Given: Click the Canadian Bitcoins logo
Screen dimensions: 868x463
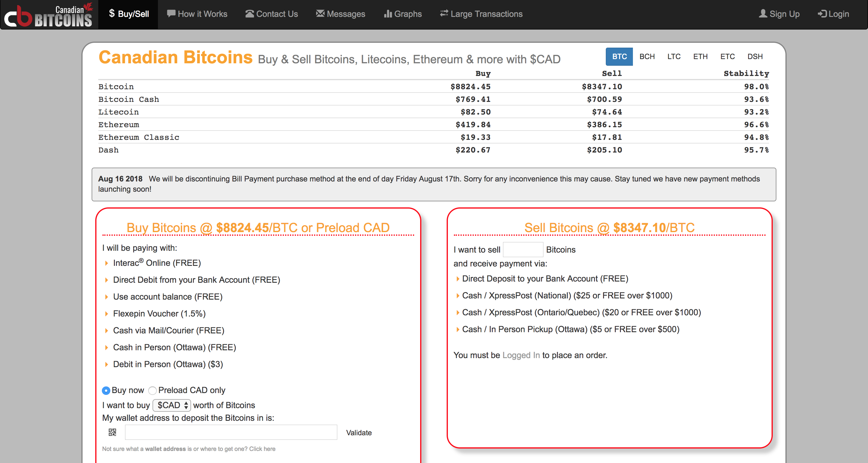Looking at the screenshot, I should (x=49, y=14).
